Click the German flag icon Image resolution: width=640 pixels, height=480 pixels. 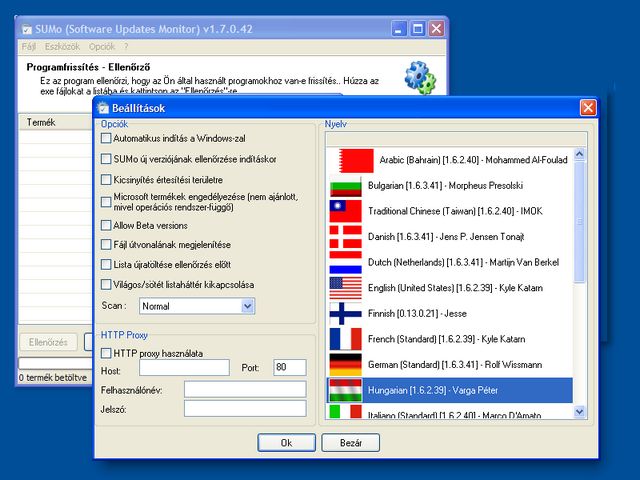(345, 365)
